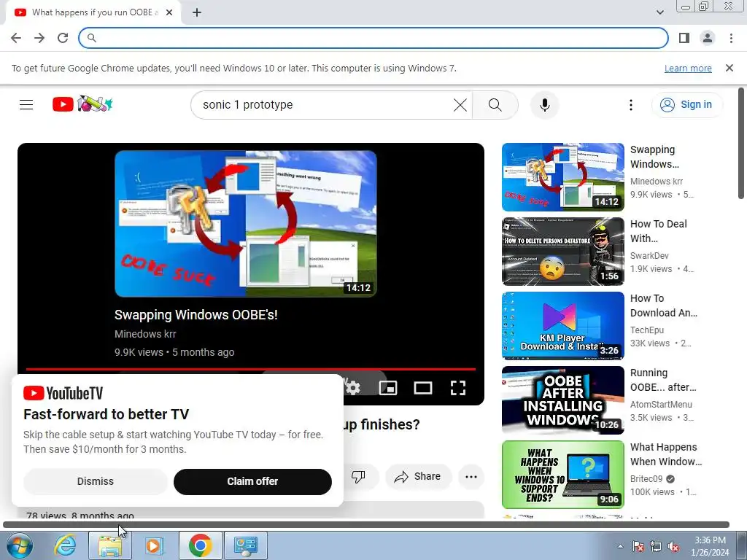This screenshot has width=747, height=560.
Task: Click the YouTube search box
Action: point(324,105)
